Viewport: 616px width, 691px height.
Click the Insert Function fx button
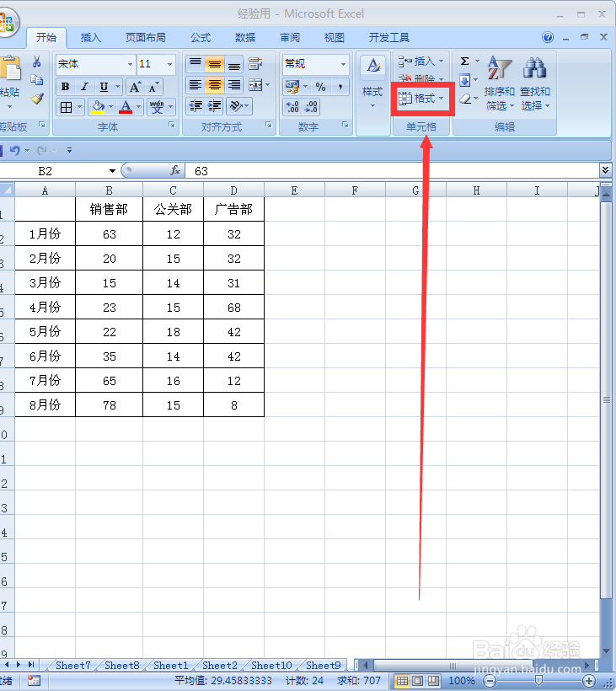175,170
